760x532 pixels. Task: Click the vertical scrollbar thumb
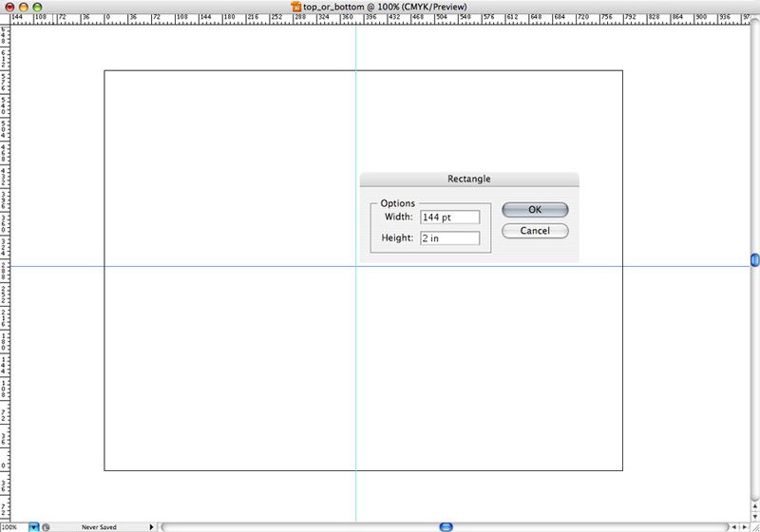click(x=754, y=259)
